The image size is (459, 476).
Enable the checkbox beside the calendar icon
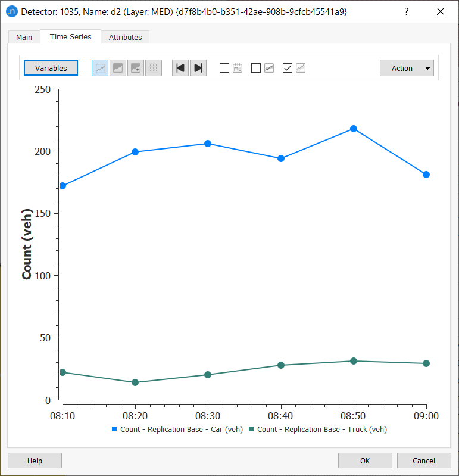point(224,68)
